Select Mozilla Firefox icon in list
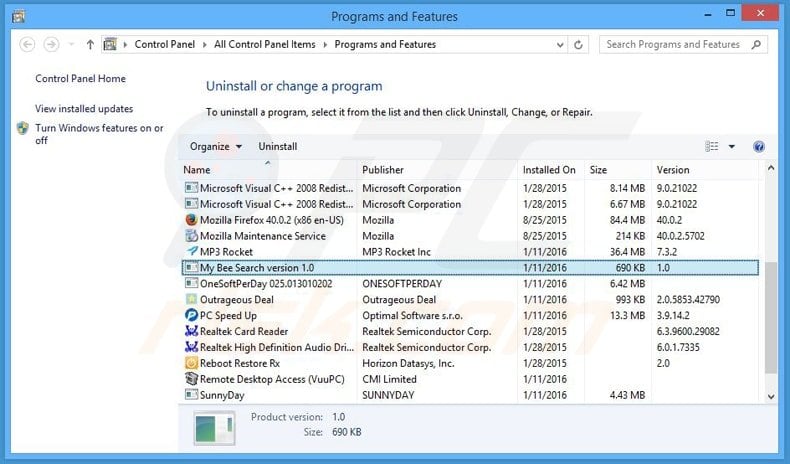This screenshot has width=790, height=464. (x=191, y=220)
